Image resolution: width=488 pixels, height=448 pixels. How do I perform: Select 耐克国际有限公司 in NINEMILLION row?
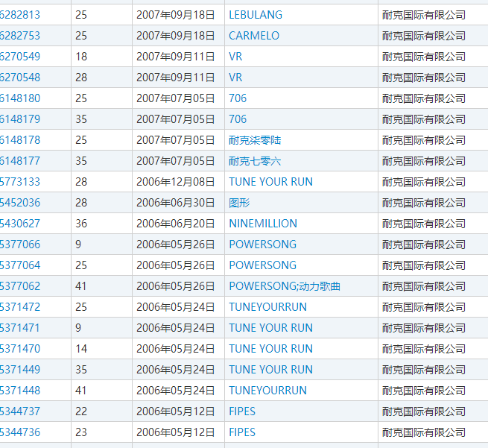[424, 224]
